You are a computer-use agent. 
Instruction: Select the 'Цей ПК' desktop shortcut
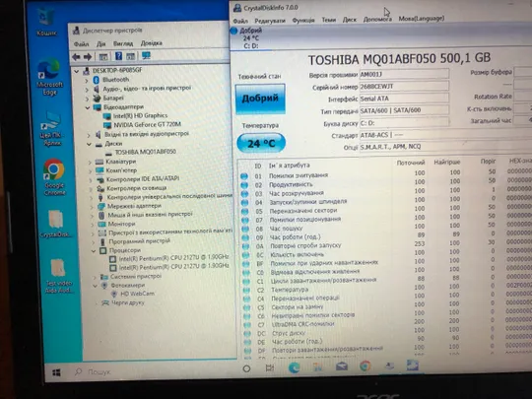51,129
